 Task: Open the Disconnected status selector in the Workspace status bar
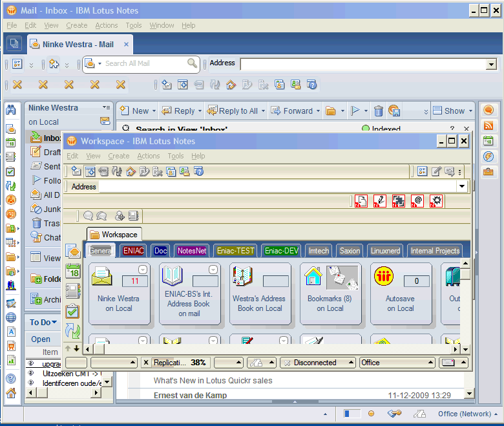(x=317, y=363)
